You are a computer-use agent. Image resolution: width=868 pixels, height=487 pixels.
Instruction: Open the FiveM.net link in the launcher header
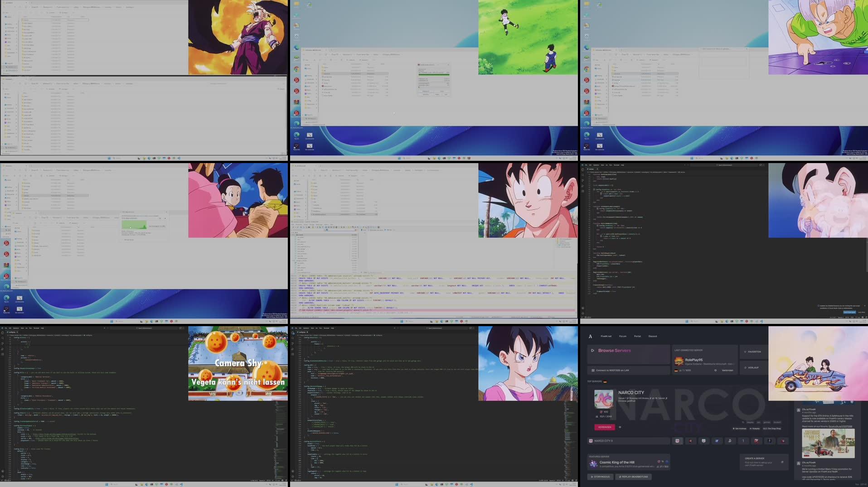(x=606, y=336)
